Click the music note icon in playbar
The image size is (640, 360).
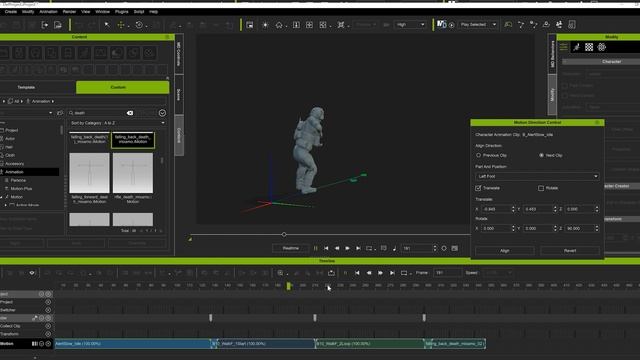[395, 248]
